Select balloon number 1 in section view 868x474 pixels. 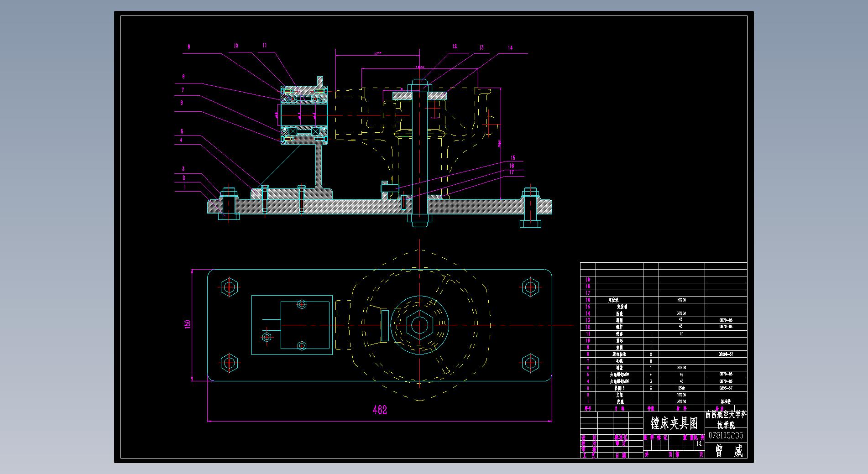click(184, 187)
